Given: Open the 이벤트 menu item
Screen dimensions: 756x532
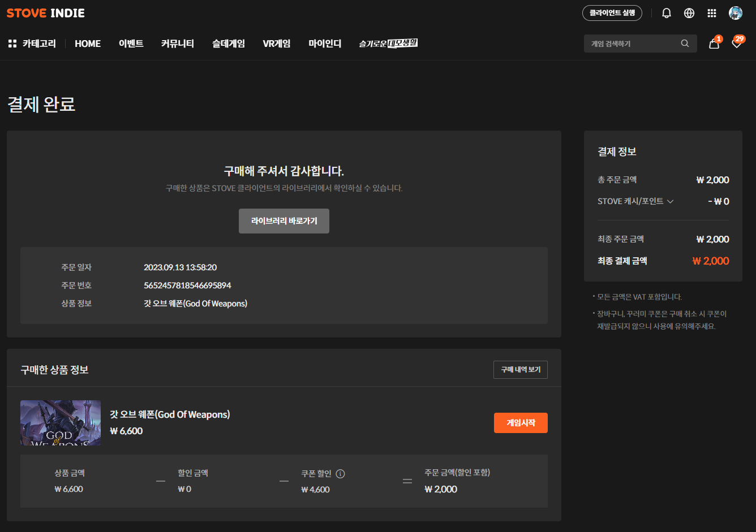Looking at the screenshot, I should pyautogui.click(x=131, y=44).
